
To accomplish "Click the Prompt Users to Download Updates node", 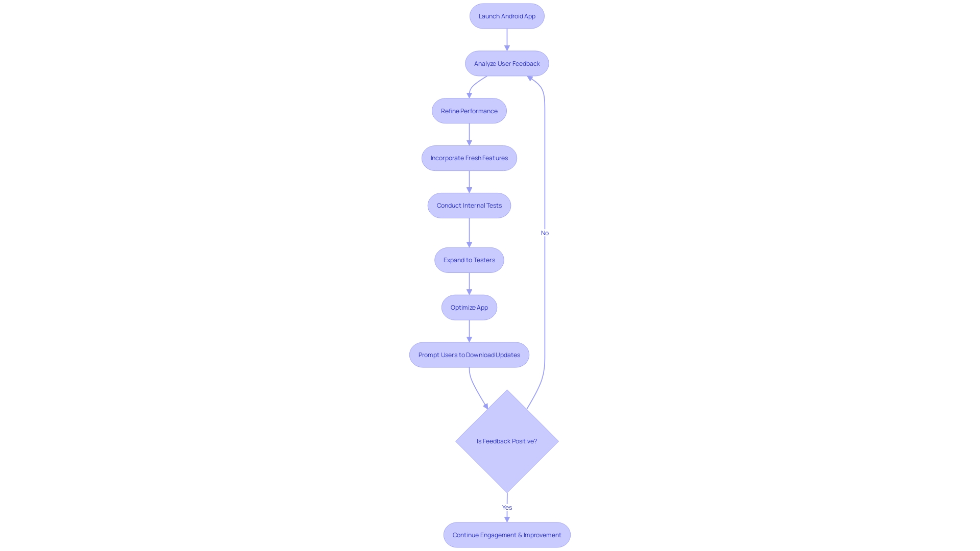I will (469, 355).
